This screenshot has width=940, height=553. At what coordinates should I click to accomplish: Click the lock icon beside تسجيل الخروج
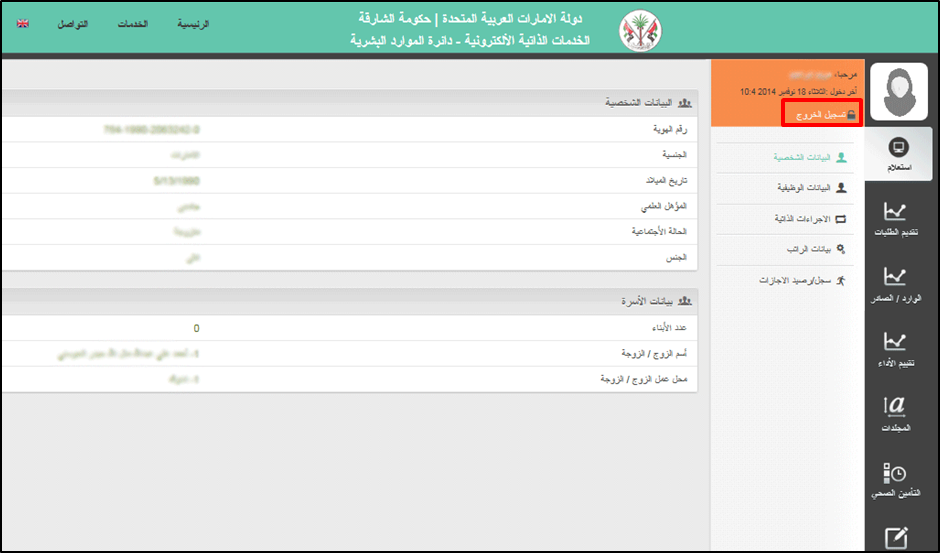tap(851, 115)
